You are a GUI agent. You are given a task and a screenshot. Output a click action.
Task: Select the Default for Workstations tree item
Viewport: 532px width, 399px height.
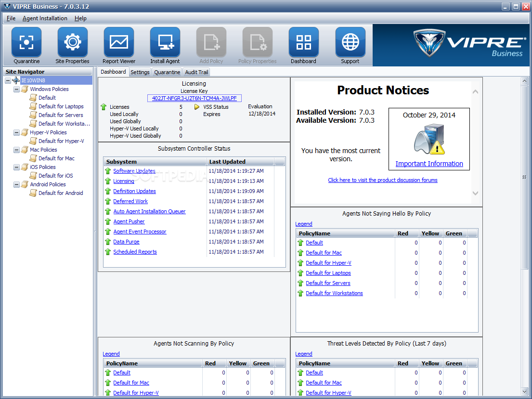[x=64, y=124]
